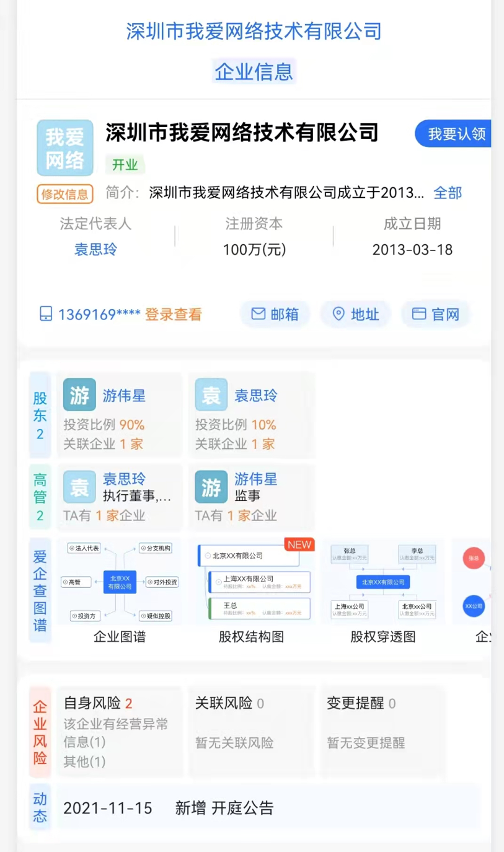View the 股权穿透图 equity penetration thumbnail
504x852 pixels.
point(382,582)
